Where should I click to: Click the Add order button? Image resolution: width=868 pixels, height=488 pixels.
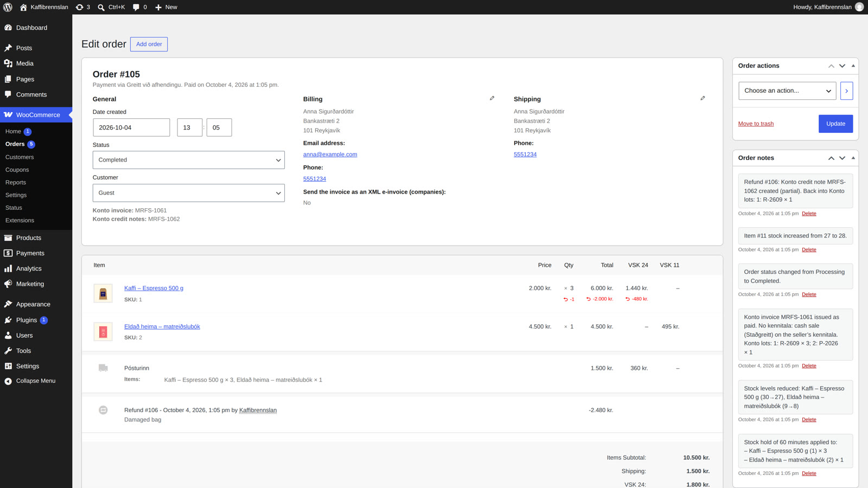(149, 44)
